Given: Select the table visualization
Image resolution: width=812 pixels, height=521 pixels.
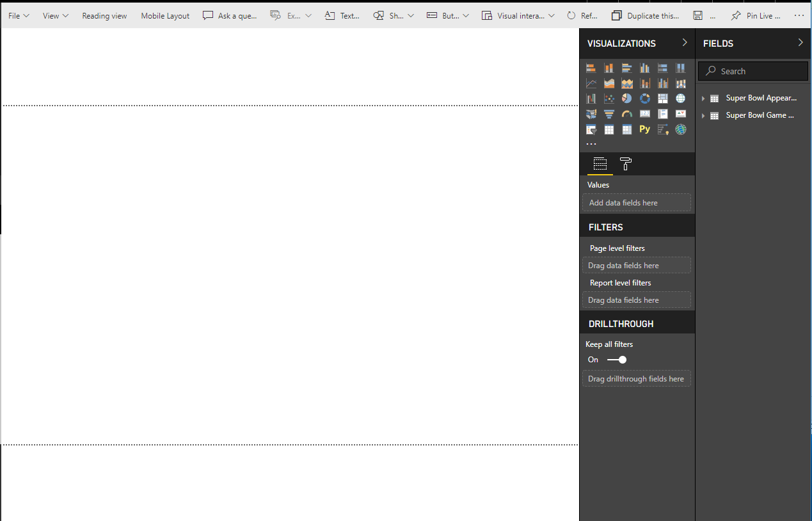Looking at the screenshot, I should click(x=609, y=129).
